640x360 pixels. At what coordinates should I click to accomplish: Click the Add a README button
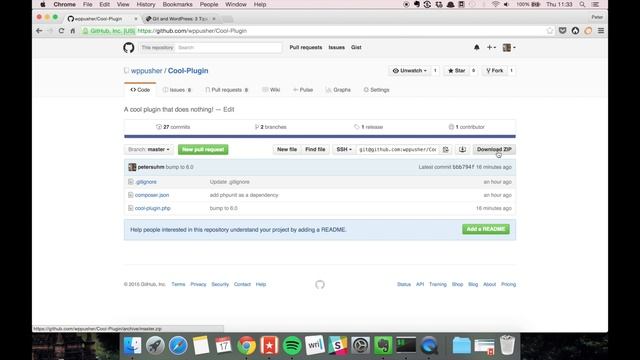(486, 229)
